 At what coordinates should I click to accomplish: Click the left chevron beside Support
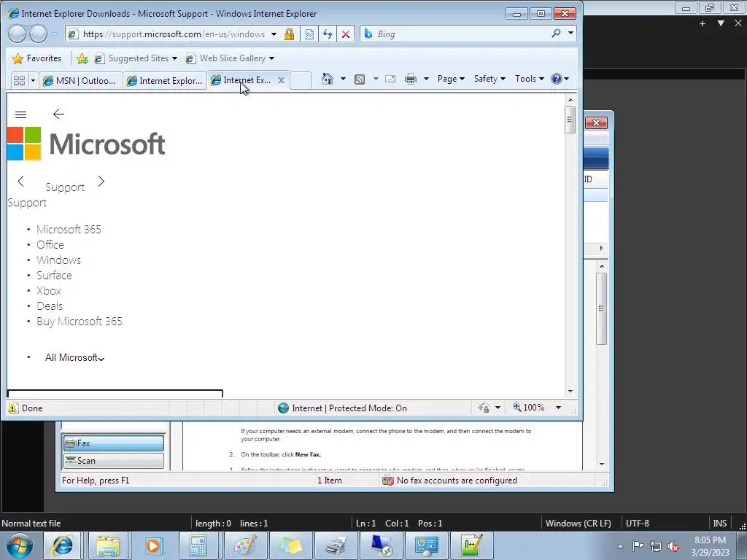click(x=20, y=181)
